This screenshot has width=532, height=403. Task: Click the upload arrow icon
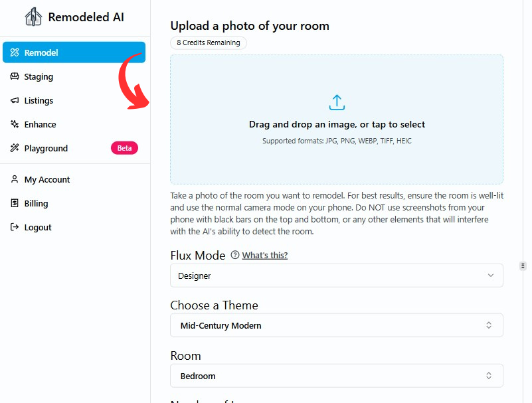point(337,102)
